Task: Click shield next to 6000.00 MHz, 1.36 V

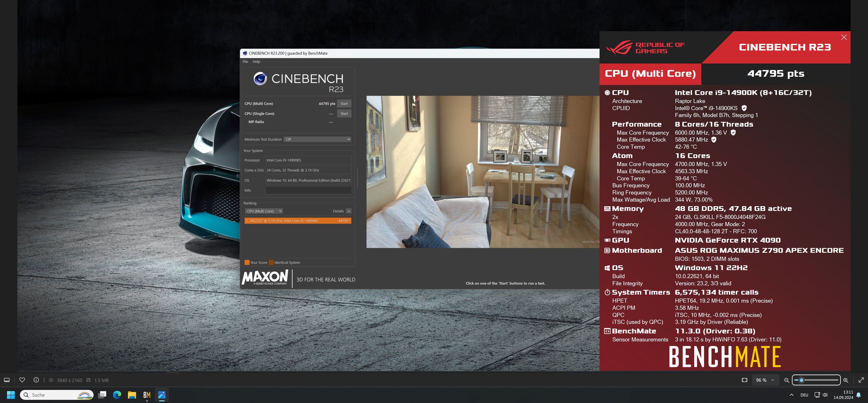Action: [733, 133]
